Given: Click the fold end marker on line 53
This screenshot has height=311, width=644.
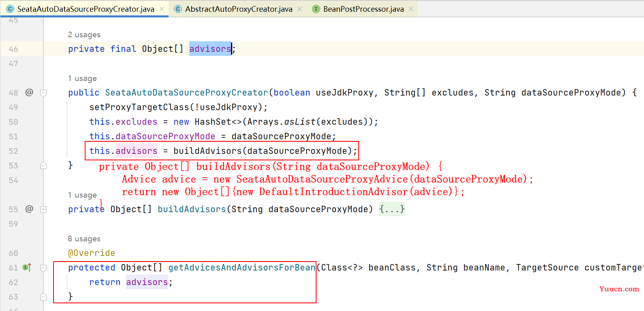Looking at the screenshot, I should click(43, 165).
